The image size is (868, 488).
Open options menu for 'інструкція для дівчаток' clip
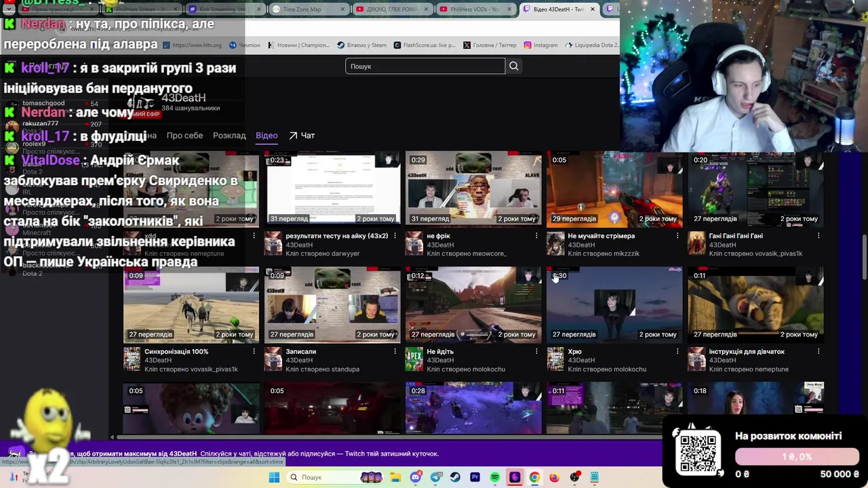tap(818, 352)
